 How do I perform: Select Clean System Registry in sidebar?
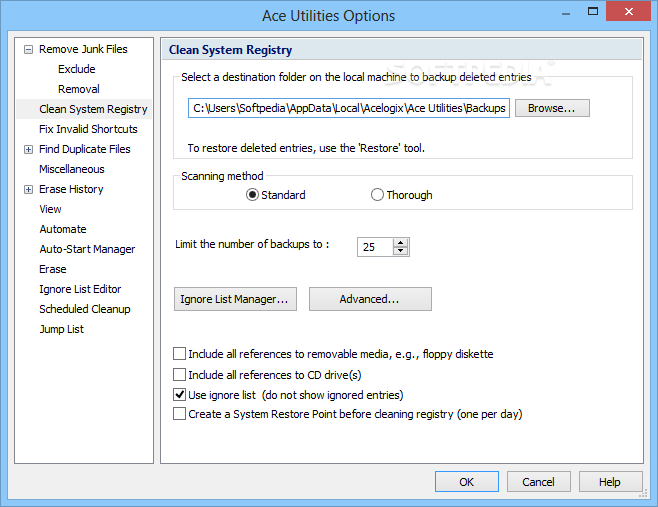pos(93,109)
